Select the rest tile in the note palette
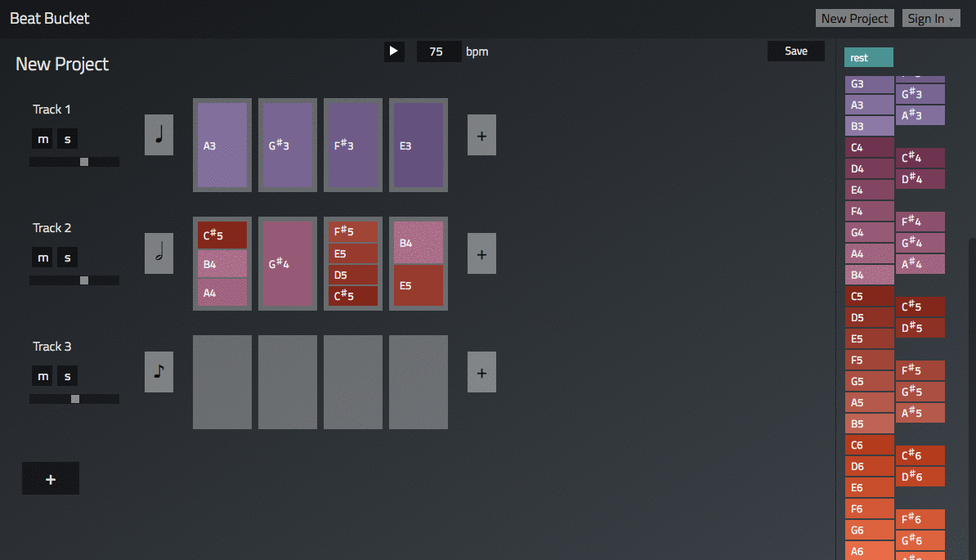Screen dimensions: 976x560 tap(868, 57)
